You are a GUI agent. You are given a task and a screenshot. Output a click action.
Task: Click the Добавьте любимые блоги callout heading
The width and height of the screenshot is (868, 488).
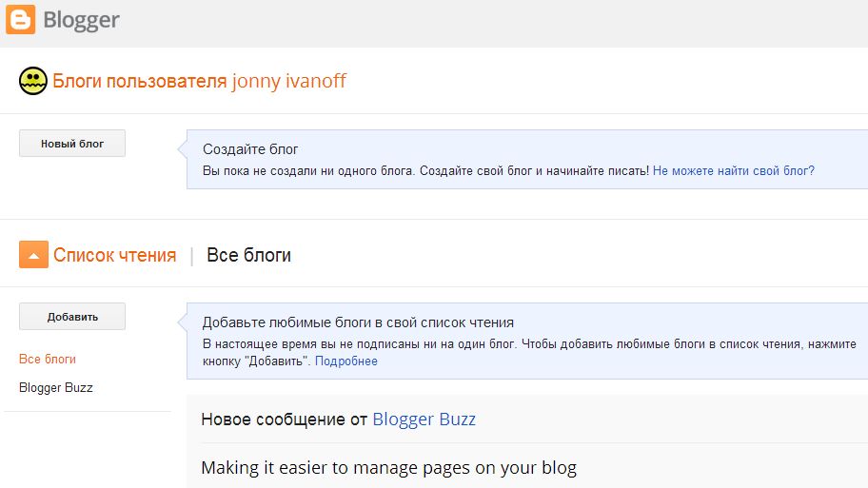[358, 322]
